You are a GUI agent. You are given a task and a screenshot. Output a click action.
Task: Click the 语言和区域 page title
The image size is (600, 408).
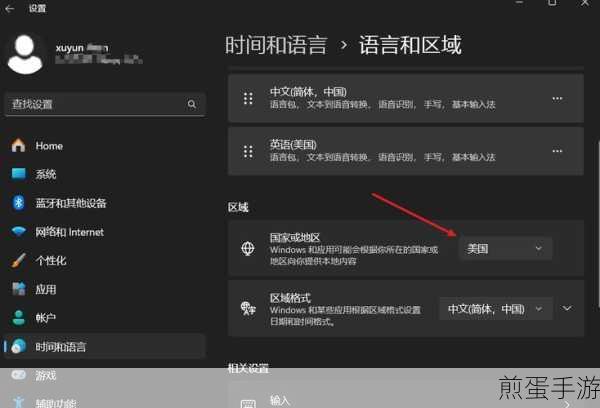[x=410, y=45]
